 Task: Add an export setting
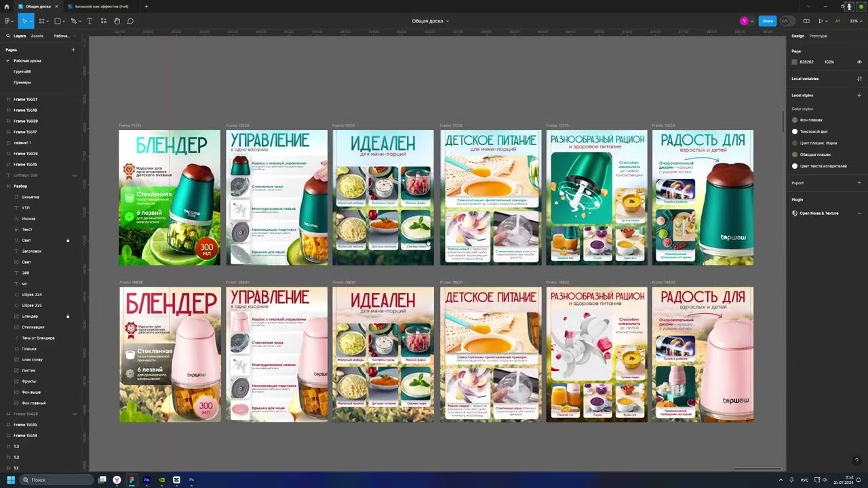[x=859, y=183]
